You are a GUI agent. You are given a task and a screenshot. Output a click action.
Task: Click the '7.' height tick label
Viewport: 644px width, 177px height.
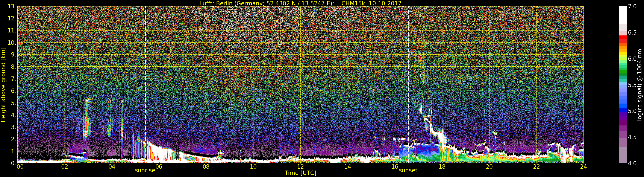tap(13, 79)
